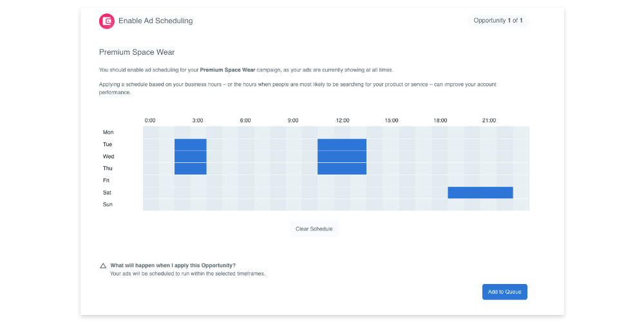Deselect the Saturday evening blue scheduled block
Image resolution: width=644 pixels, height=322 pixels.
(480, 193)
